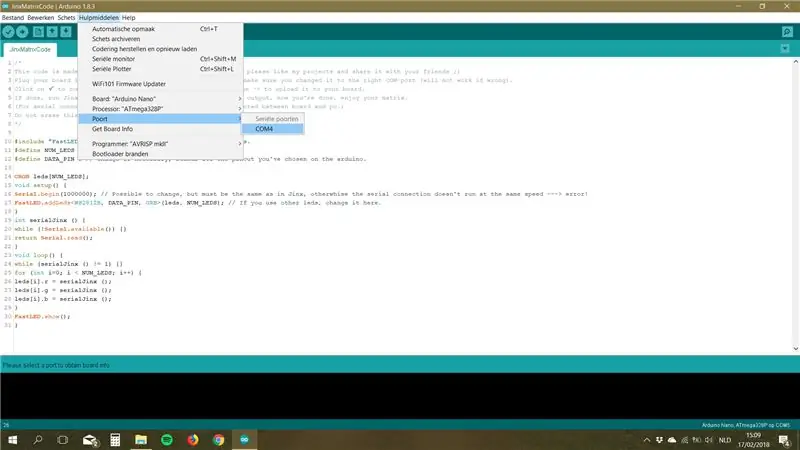Open the Windows Start menu

pos(12,440)
